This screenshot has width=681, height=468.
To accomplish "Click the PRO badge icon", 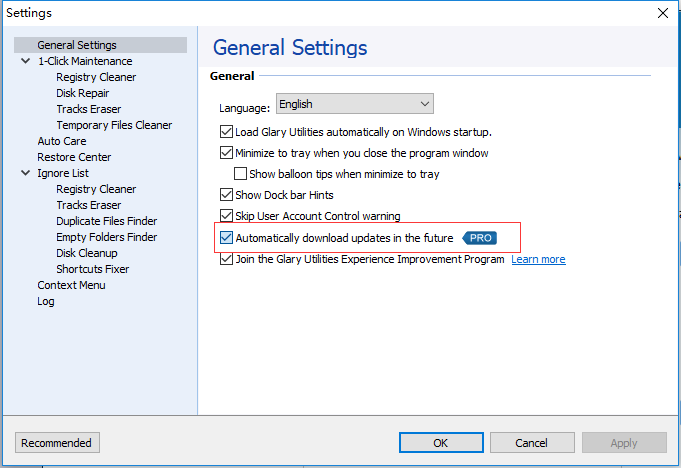I will click(x=479, y=238).
